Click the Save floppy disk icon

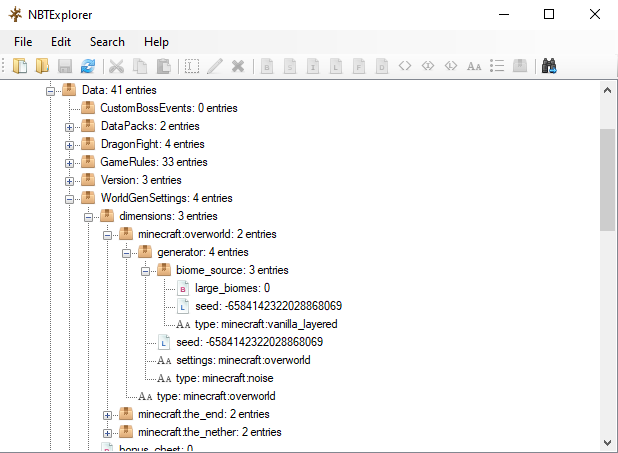[x=65, y=66]
